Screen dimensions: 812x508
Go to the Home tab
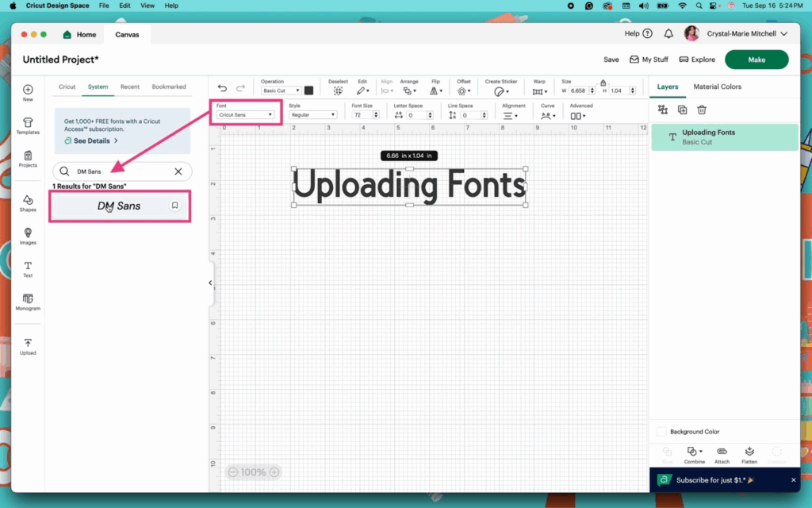[x=80, y=34]
